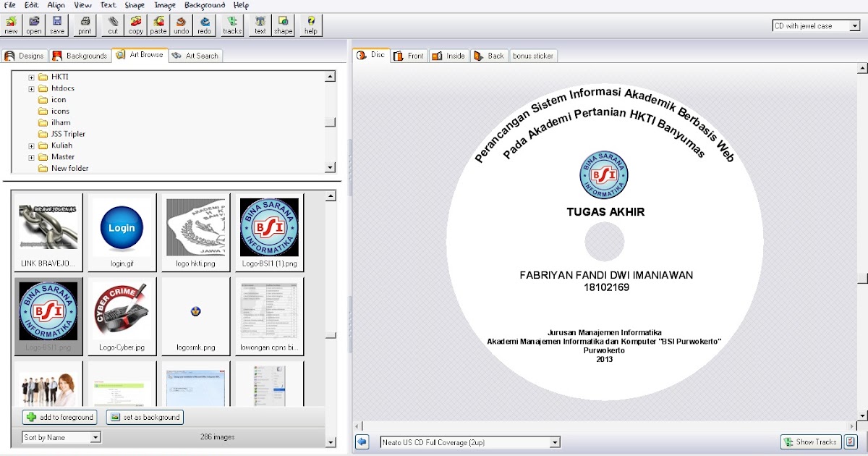Click the Redo toolbar icon

click(x=205, y=25)
